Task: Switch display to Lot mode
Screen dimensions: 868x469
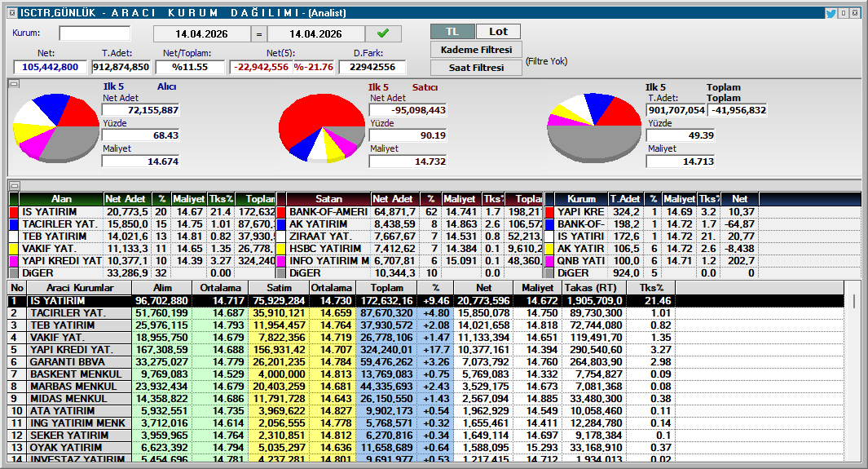Action: pyautogui.click(x=498, y=32)
